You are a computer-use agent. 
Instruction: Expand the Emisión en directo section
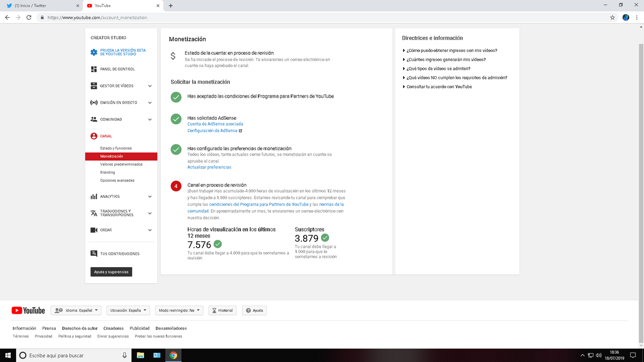click(x=150, y=102)
